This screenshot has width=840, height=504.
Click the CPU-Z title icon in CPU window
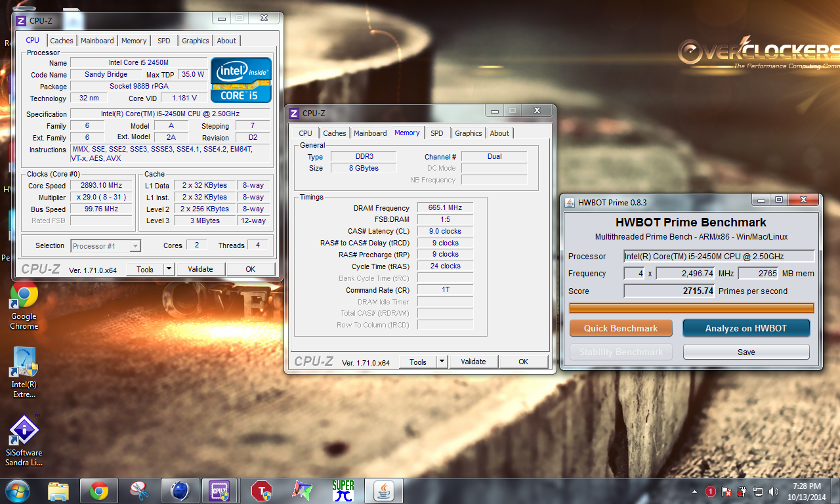pyautogui.click(x=21, y=20)
